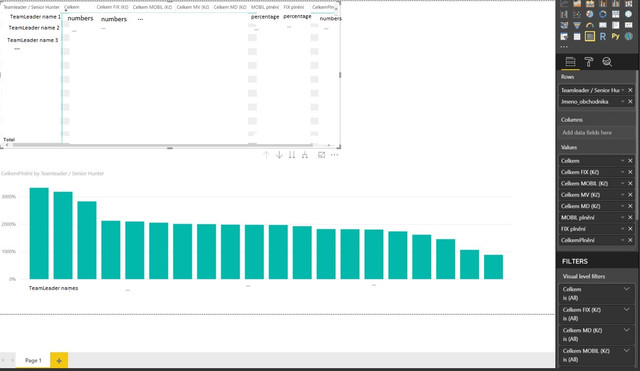Select row TeamLeader name 2
Viewport: 640px width, 371px height.
34,28
